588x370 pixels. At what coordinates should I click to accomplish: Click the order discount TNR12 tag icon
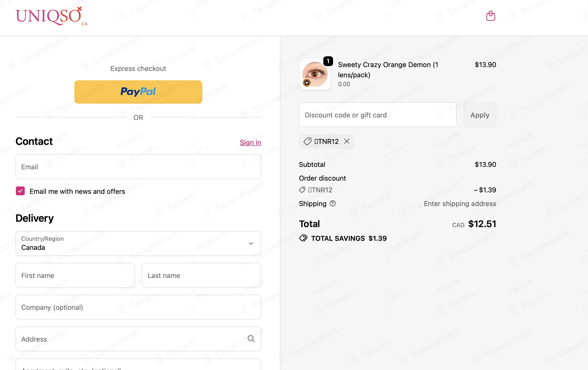click(x=302, y=190)
